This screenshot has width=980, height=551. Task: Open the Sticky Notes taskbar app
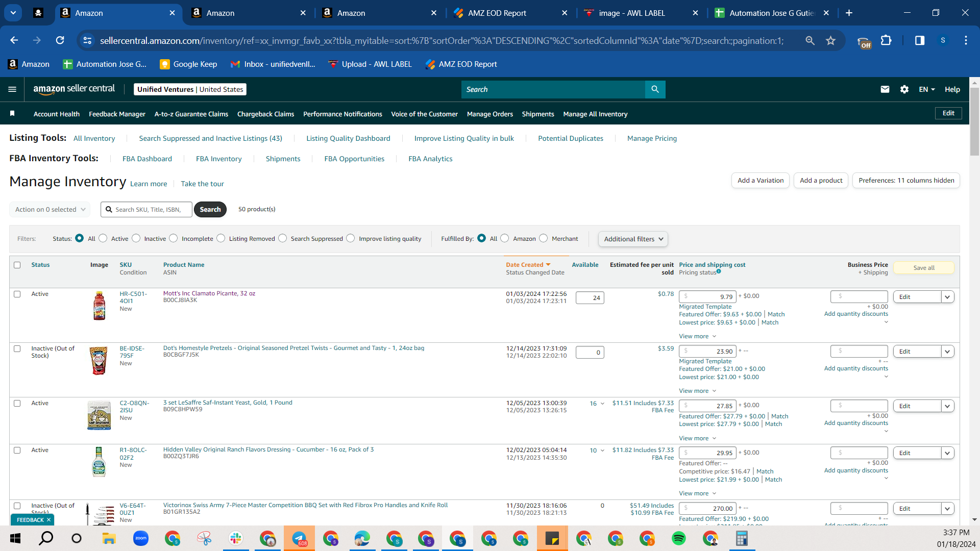tap(552, 538)
